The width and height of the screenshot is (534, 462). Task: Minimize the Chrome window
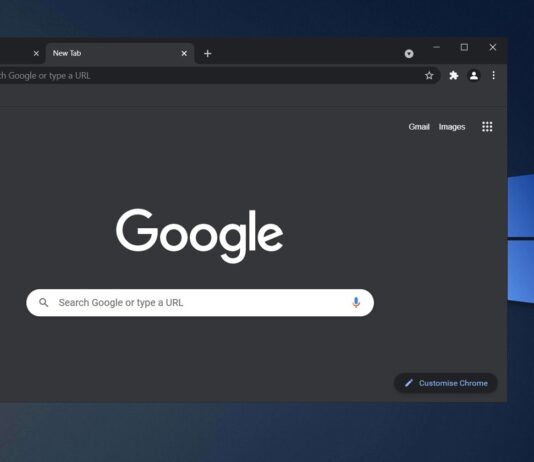coord(436,47)
